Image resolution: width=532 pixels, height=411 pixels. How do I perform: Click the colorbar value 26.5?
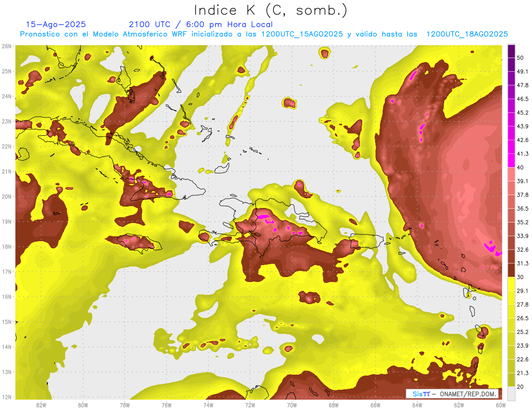pyautogui.click(x=522, y=318)
